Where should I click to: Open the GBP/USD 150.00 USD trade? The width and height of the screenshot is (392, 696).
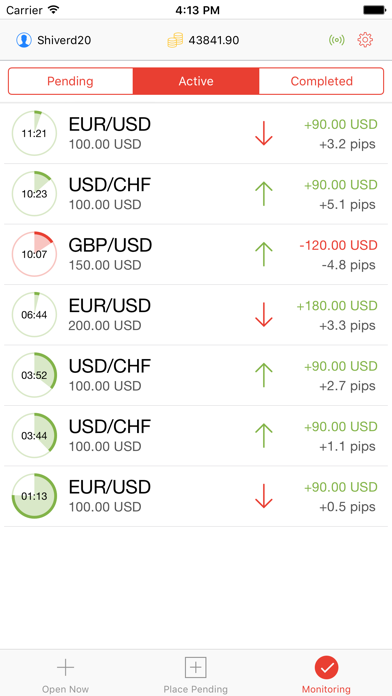tap(196, 254)
